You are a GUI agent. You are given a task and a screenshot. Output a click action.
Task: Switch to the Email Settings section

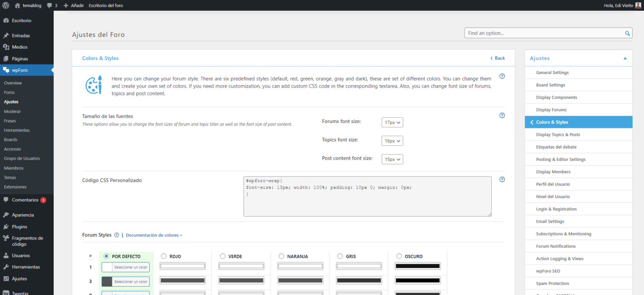550,221
